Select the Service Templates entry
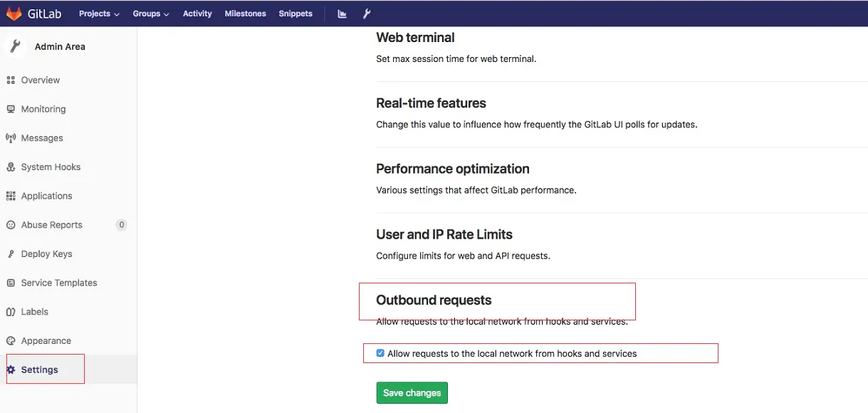 click(59, 283)
